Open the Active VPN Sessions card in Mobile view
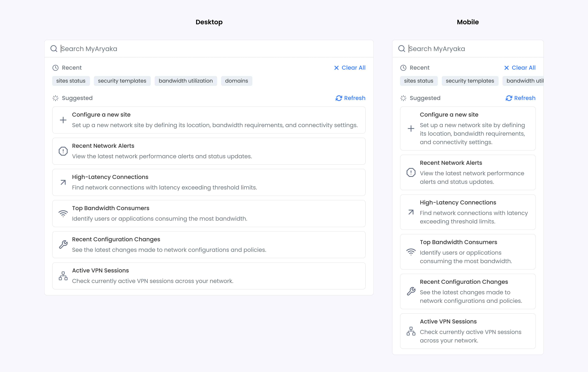 467,331
